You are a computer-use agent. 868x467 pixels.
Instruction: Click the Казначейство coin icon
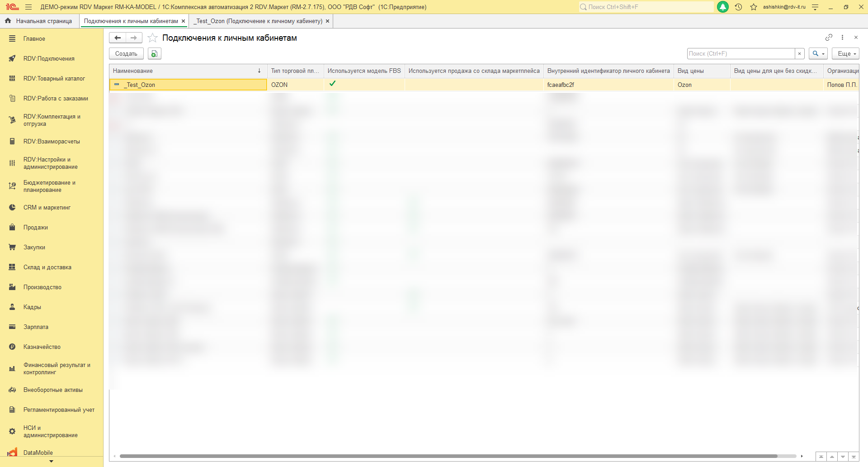tap(12, 347)
